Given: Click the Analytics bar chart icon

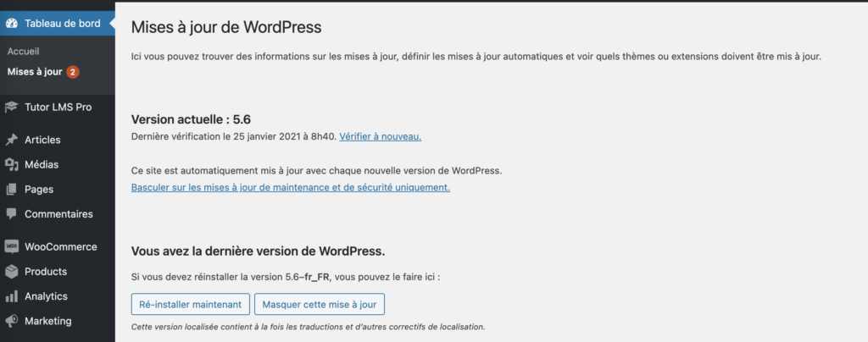Looking at the screenshot, I should (12, 296).
